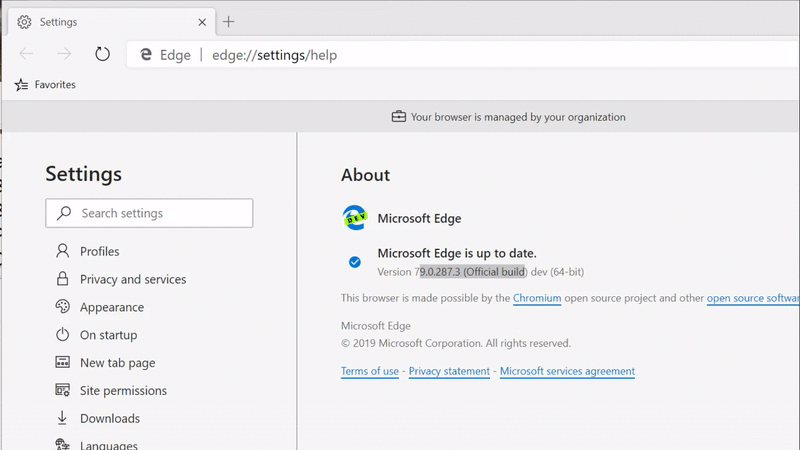Open the Chromium project link
Screen dimensions: 800x450
pos(537,298)
